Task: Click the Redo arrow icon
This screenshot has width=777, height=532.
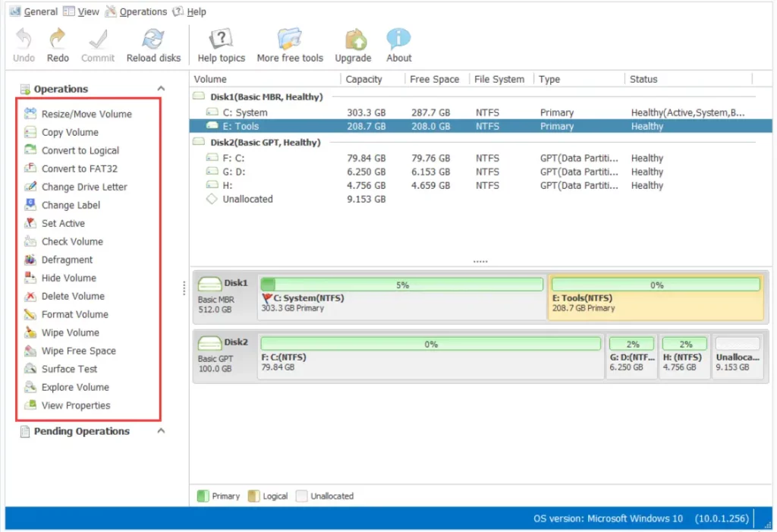Action: [x=58, y=40]
